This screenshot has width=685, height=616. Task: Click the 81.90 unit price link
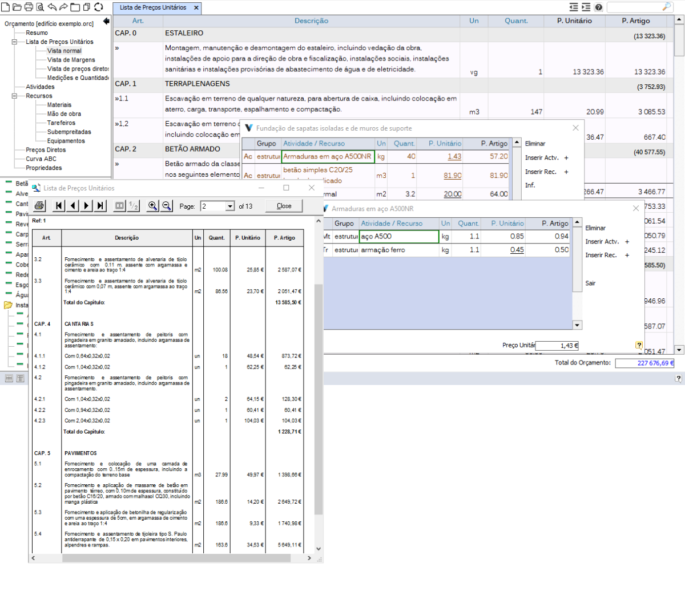click(x=453, y=176)
